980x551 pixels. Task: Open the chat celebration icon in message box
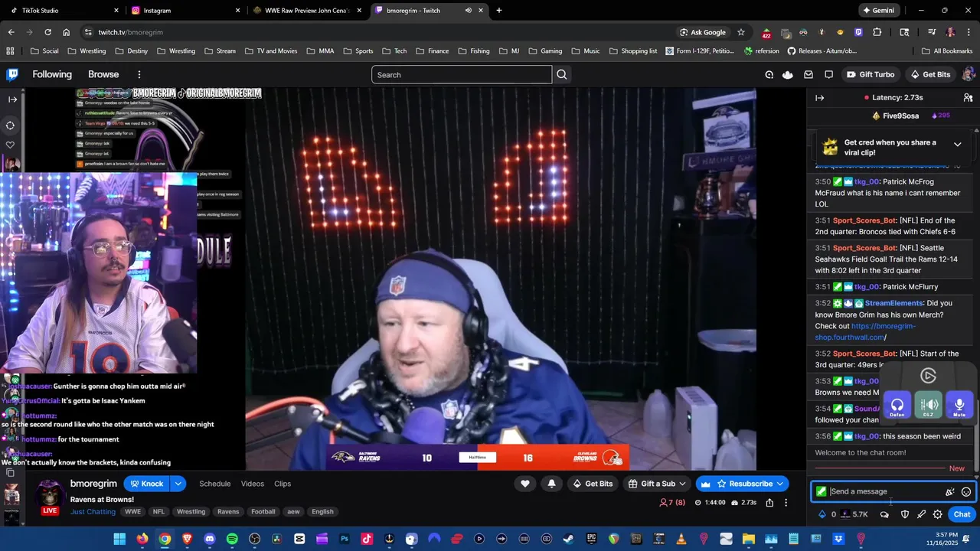(949, 492)
